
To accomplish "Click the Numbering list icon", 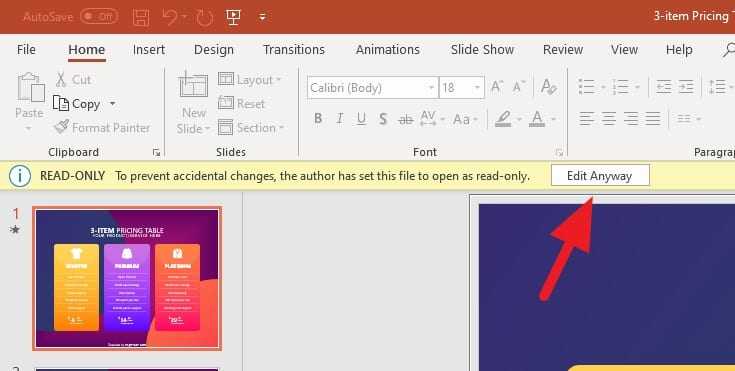I will click(621, 87).
